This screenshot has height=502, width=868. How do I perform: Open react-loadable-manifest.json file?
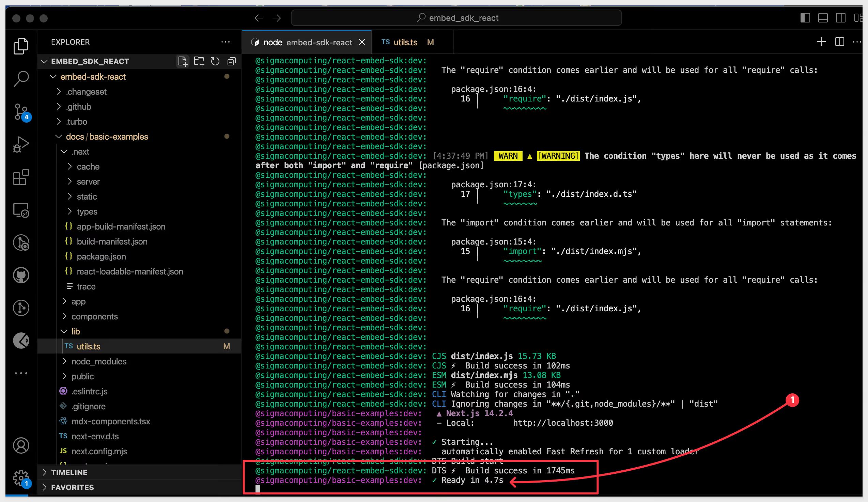click(139, 271)
